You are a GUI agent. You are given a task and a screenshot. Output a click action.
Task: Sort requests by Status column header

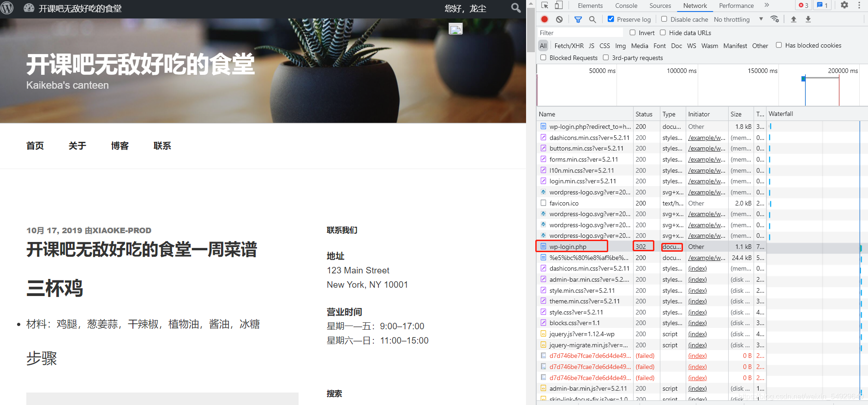[647, 114]
